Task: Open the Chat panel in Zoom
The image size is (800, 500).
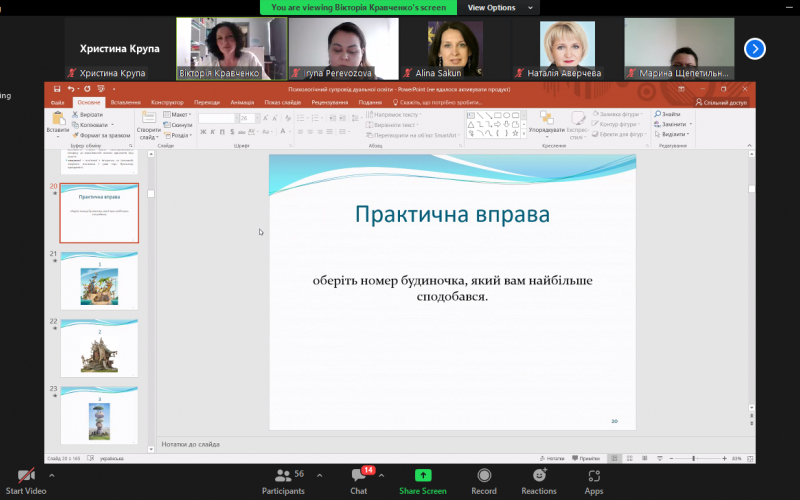Action: click(x=359, y=482)
